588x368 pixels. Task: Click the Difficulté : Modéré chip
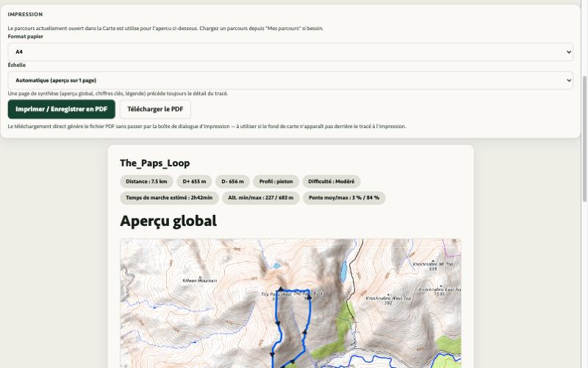pos(331,181)
